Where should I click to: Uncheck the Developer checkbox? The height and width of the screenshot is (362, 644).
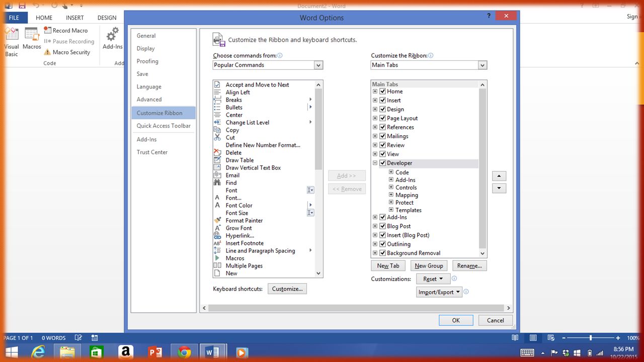tap(383, 163)
